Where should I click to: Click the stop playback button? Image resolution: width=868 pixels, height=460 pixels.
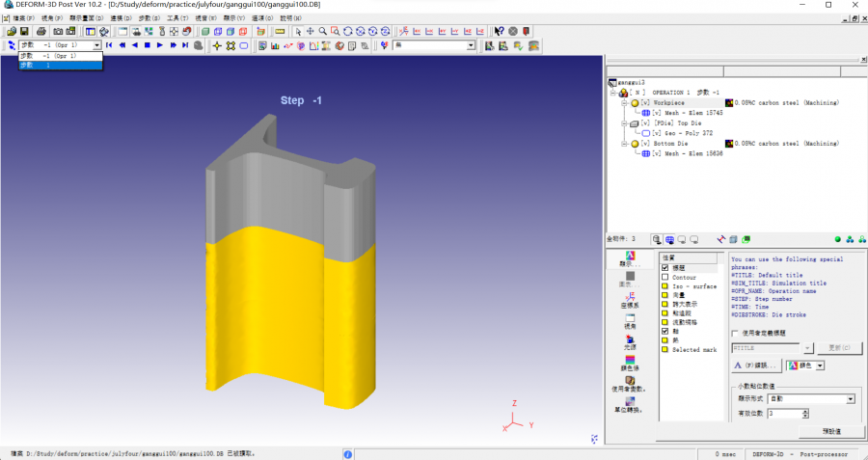point(148,45)
